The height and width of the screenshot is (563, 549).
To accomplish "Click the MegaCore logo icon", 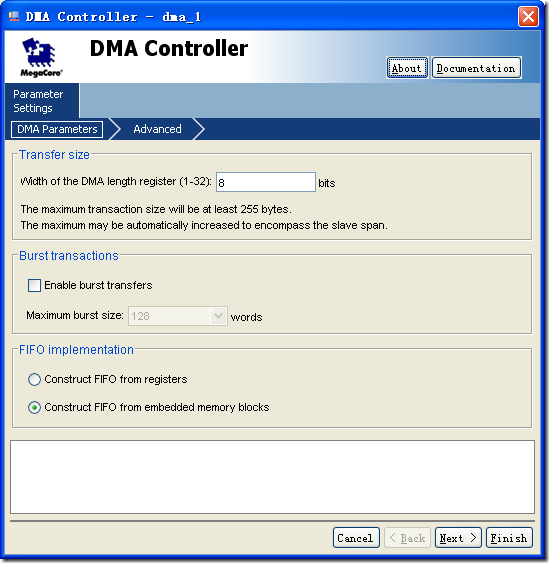I will (41, 57).
